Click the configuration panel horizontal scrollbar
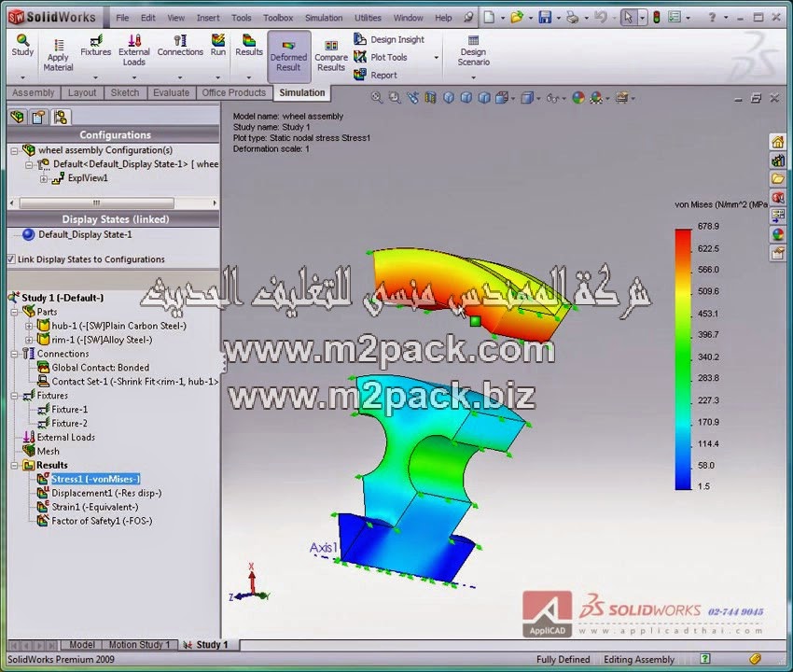This screenshot has width=793, height=672. click(96, 203)
